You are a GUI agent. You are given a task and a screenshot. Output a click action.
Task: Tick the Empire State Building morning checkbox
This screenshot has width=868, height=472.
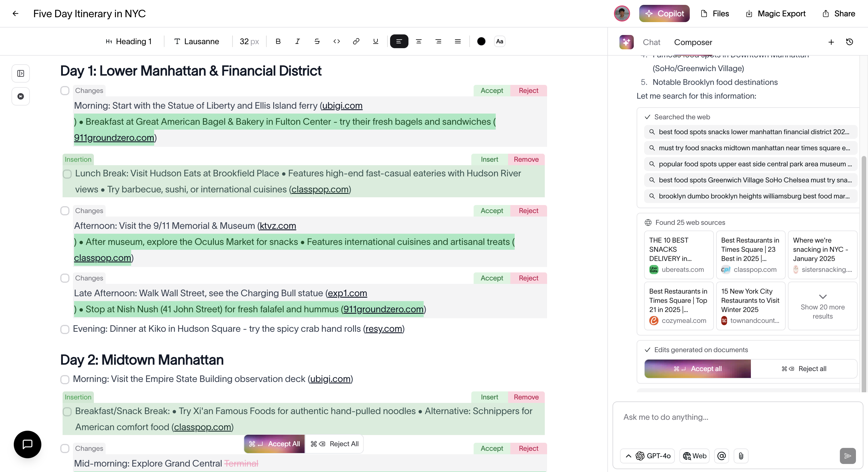(x=65, y=379)
